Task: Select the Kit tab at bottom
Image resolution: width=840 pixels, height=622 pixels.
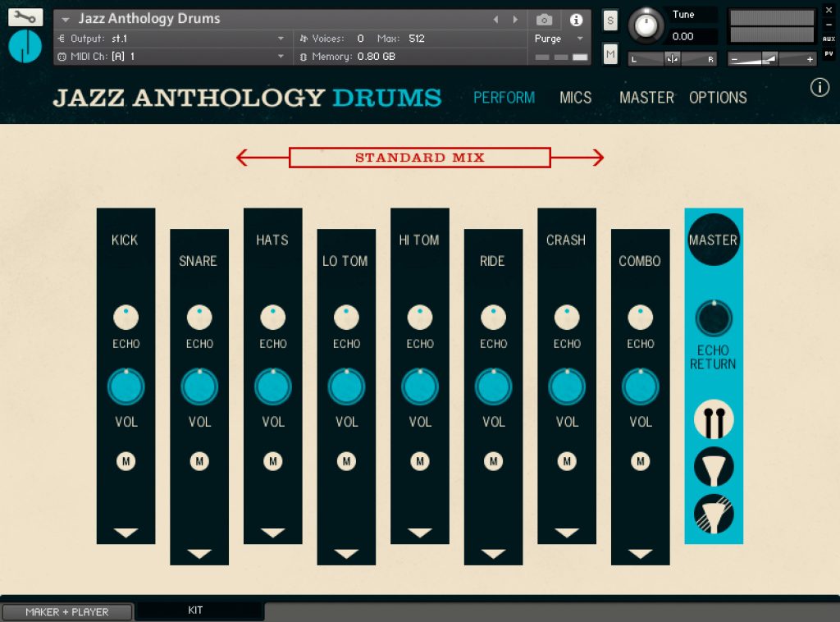Action: coord(199,611)
